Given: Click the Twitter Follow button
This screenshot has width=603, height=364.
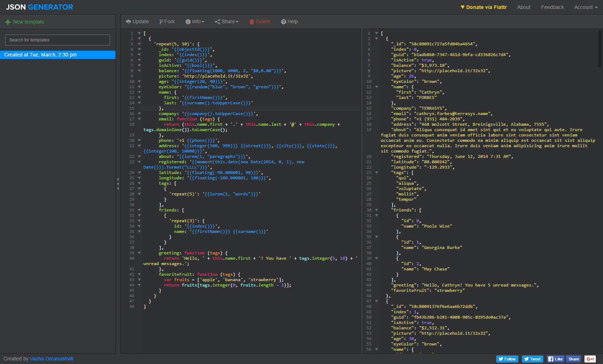Looking at the screenshot, I should (507, 359).
